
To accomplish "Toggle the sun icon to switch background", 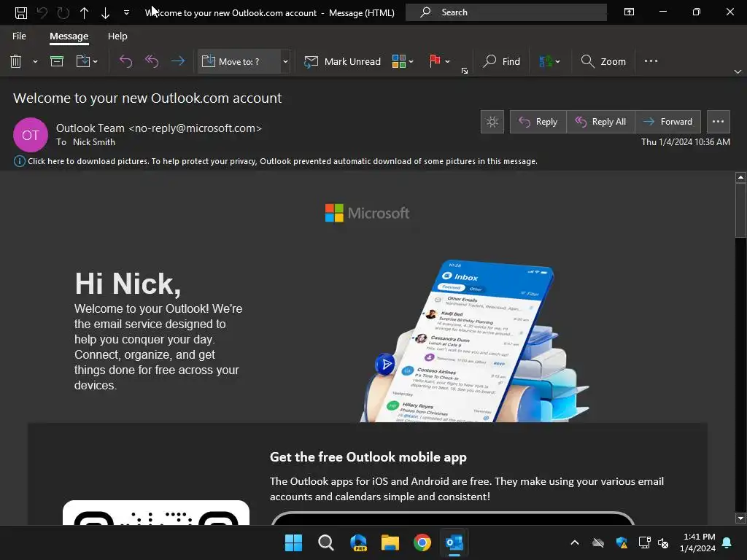I will click(492, 122).
